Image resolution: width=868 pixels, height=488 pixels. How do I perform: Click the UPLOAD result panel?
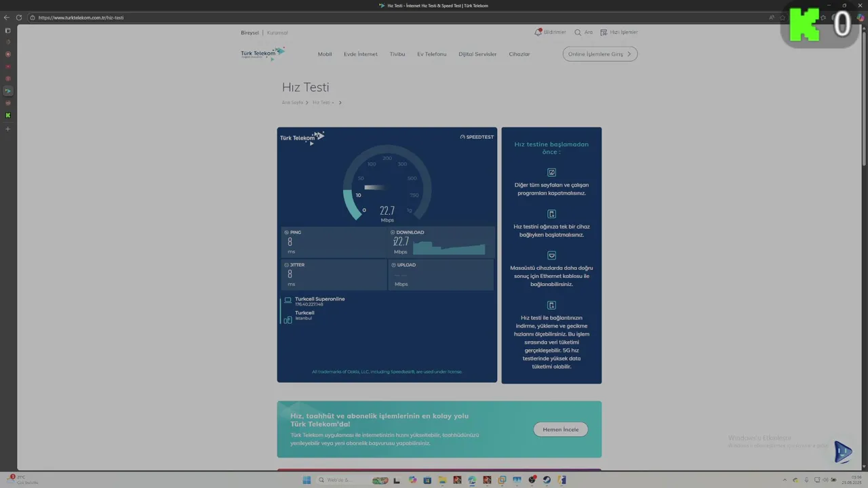(441, 274)
